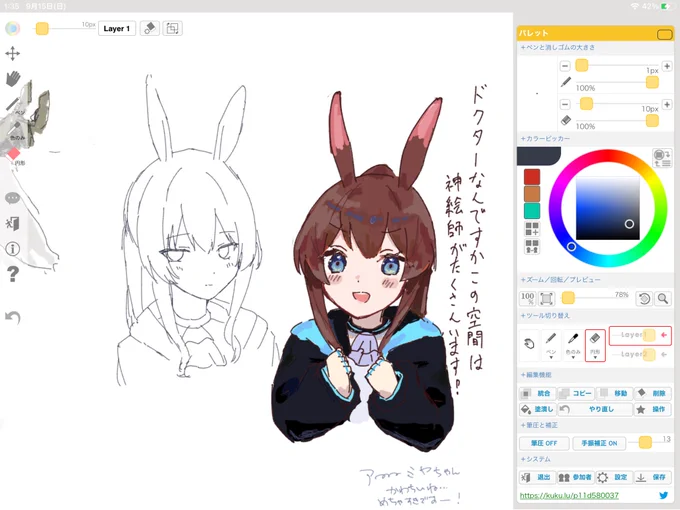
Task: Click the pen opacity slider handle at 100%
Action: (x=652, y=82)
